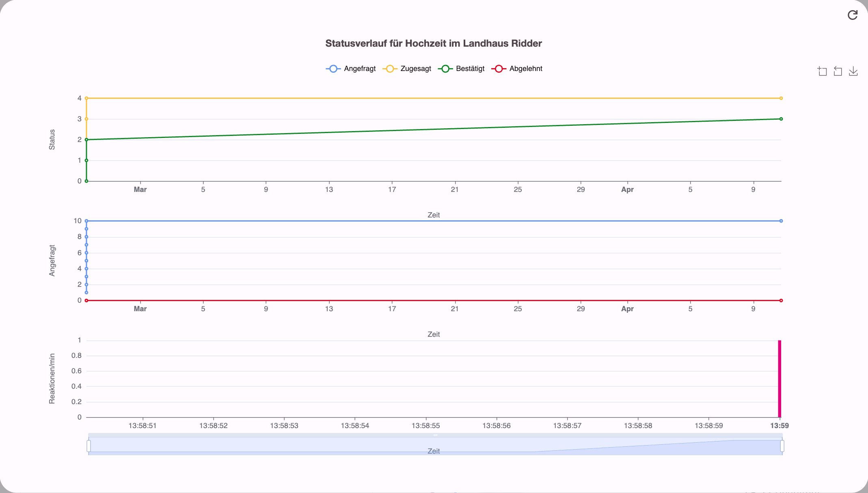Click the pink Reaktionen/min bar at 13:59

(779, 379)
